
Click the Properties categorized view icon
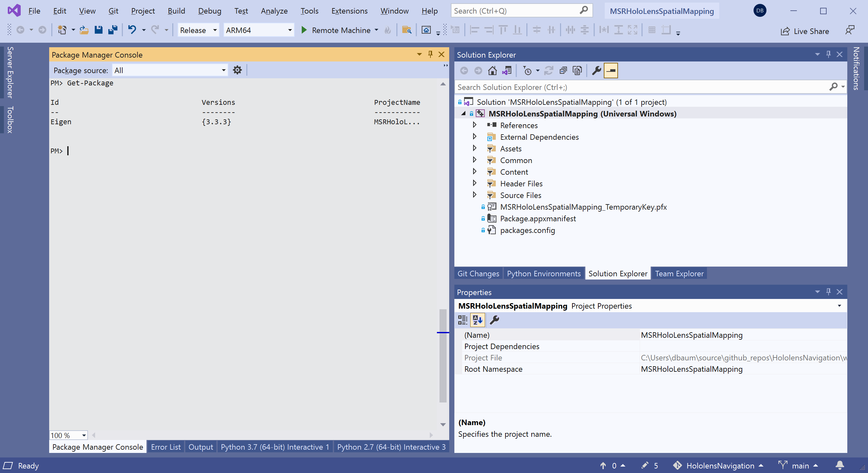[x=463, y=320]
